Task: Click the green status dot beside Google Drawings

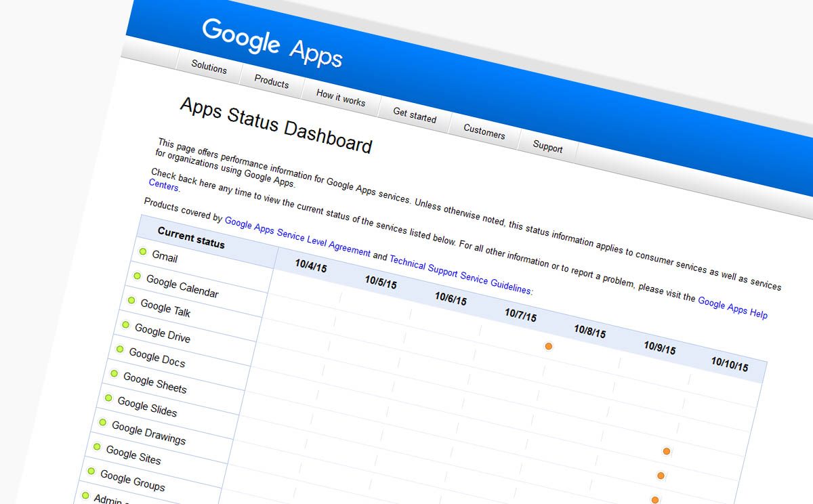Action: [103, 423]
